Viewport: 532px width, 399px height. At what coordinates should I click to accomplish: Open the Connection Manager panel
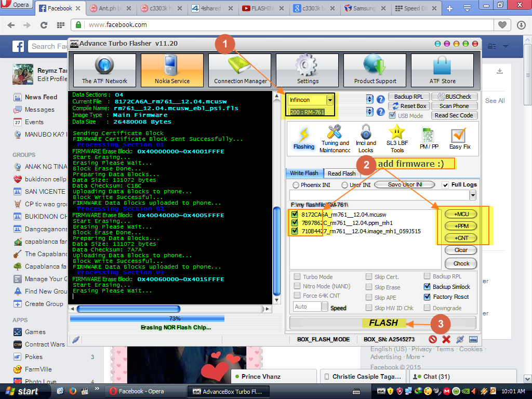point(240,71)
